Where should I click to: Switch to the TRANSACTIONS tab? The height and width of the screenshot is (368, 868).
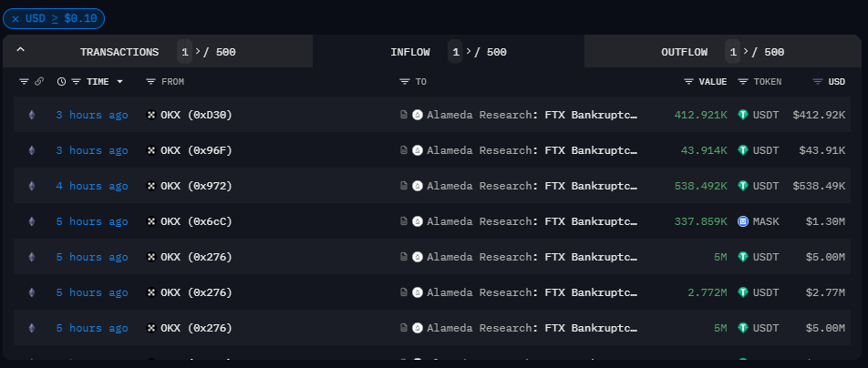click(x=119, y=52)
